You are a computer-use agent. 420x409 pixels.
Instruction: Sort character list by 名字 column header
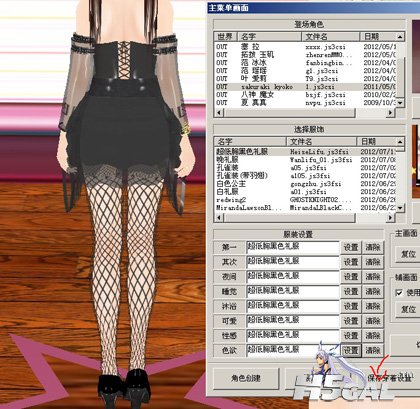point(269,36)
